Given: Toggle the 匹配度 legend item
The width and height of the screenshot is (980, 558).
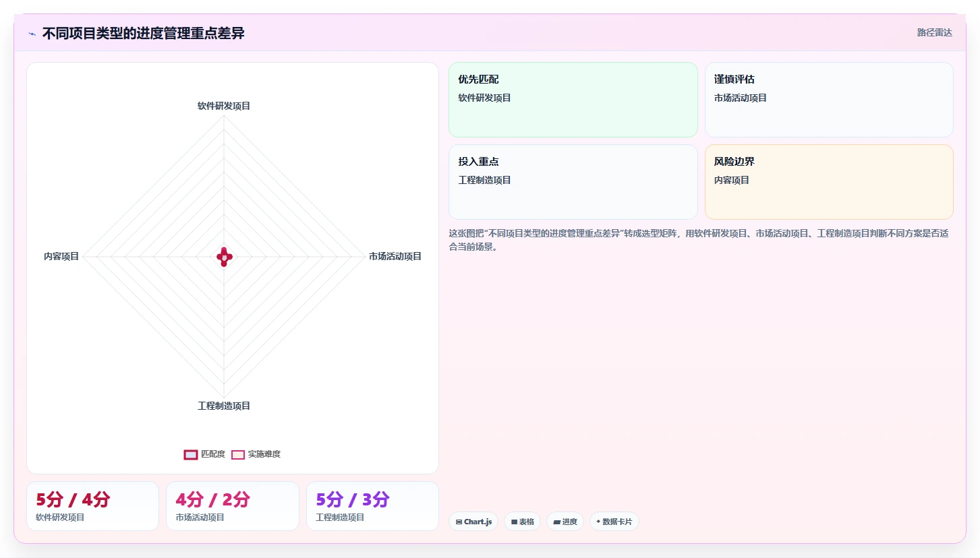Looking at the screenshot, I should [204, 454].
